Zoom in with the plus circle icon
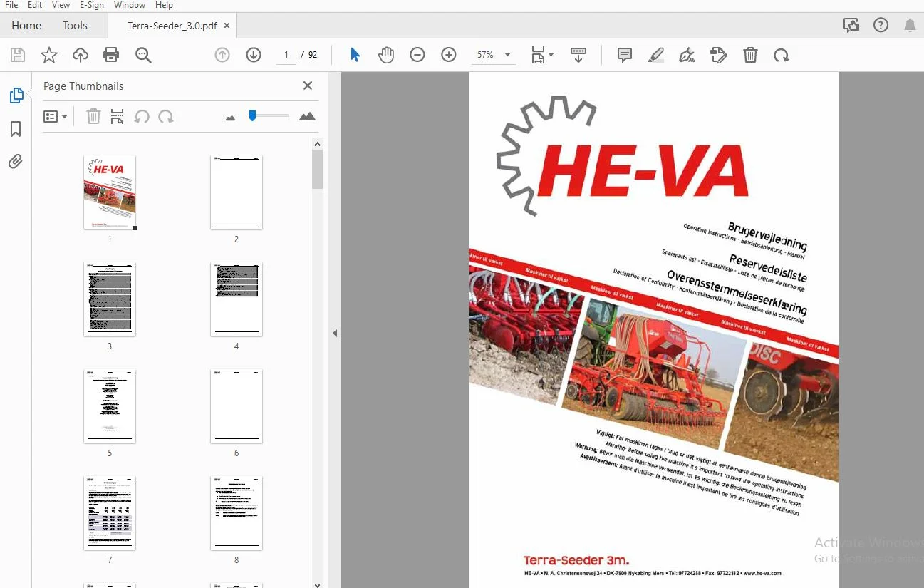 tap(449, 55)
